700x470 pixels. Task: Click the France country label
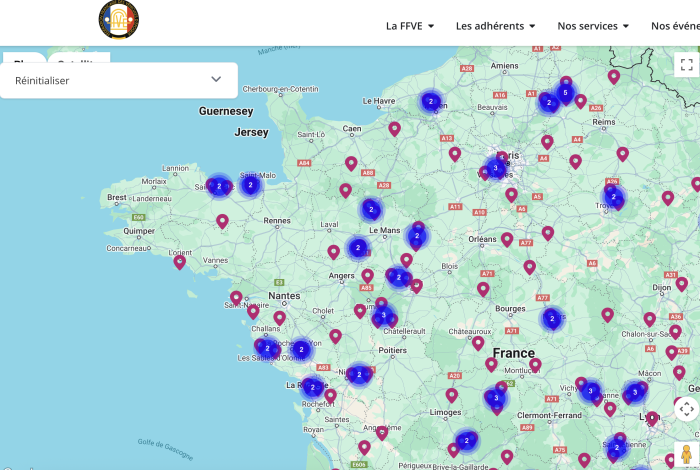tap(513, 353)
